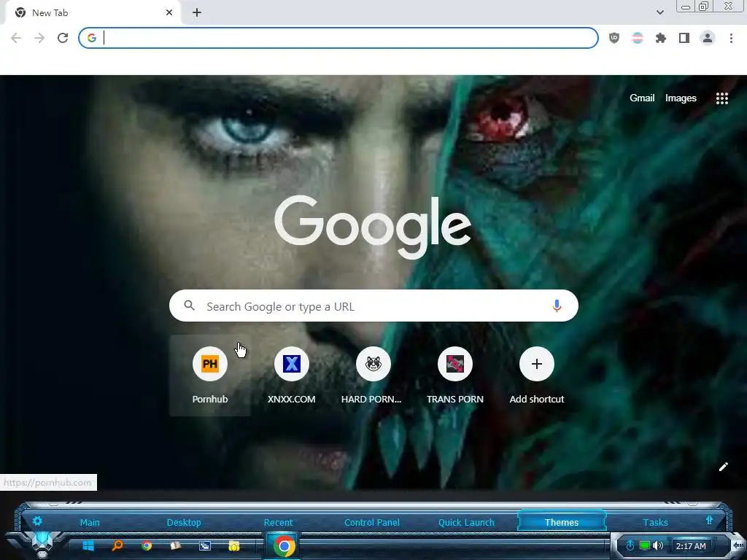Click the back navigation arrow
The width and height of the screenshot is (747, 560).
[x=16, y=38]
